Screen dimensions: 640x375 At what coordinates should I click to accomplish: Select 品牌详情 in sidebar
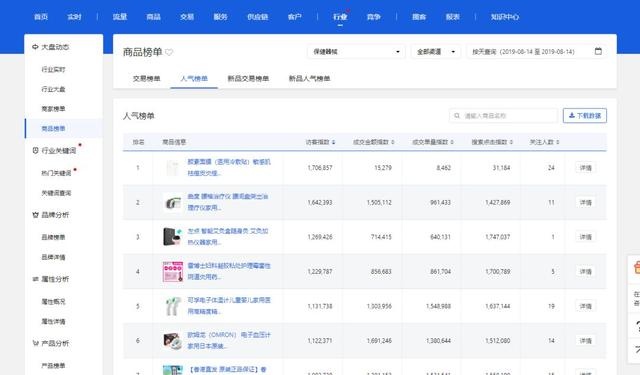[x=53, y=257]
